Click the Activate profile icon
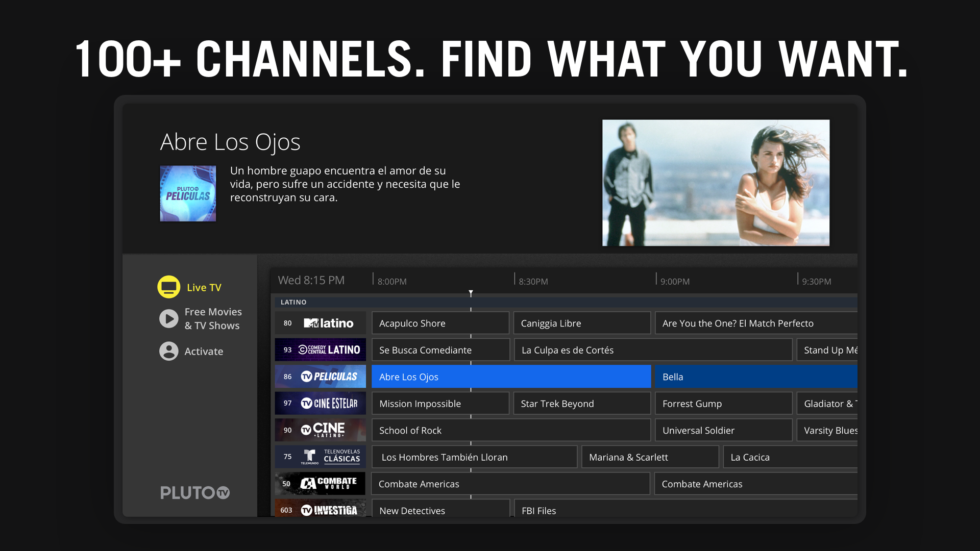The image size is (980, 551). pos(168,351)
